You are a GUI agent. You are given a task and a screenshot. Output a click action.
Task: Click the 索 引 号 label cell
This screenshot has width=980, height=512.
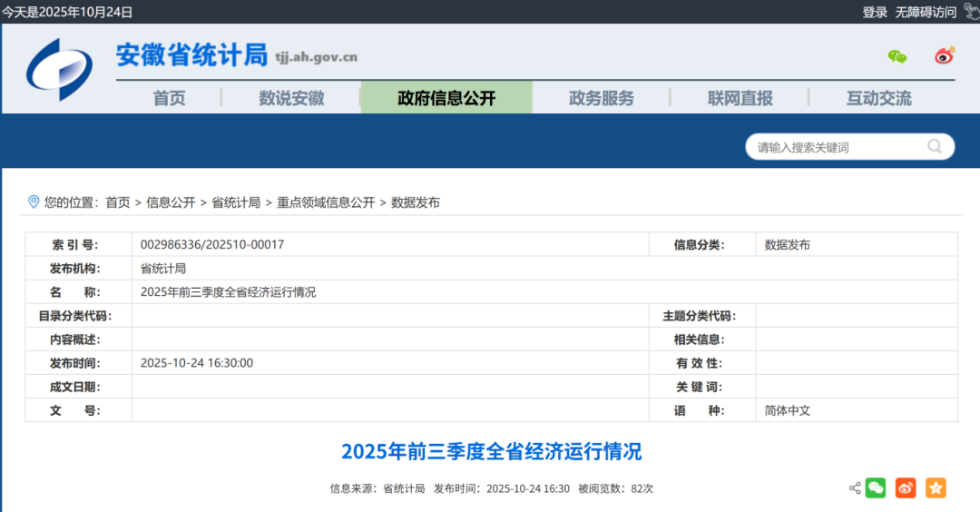(78, 244)
